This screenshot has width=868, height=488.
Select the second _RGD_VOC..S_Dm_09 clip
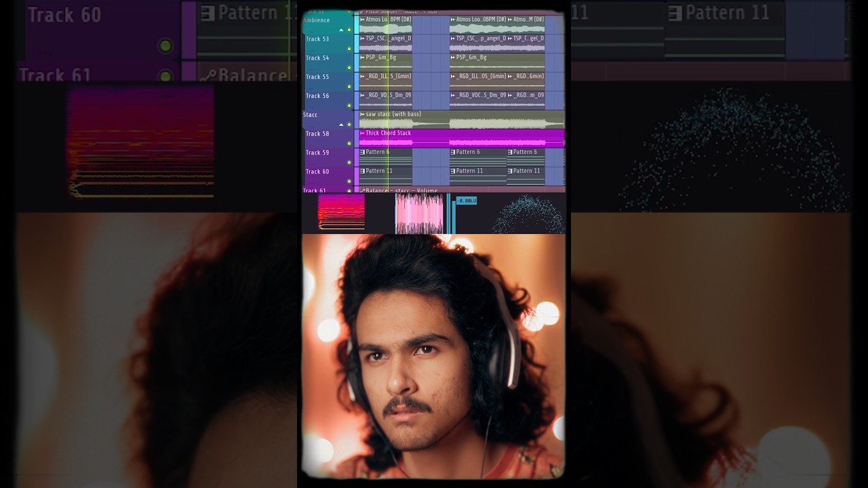click(x=478, y=100)
